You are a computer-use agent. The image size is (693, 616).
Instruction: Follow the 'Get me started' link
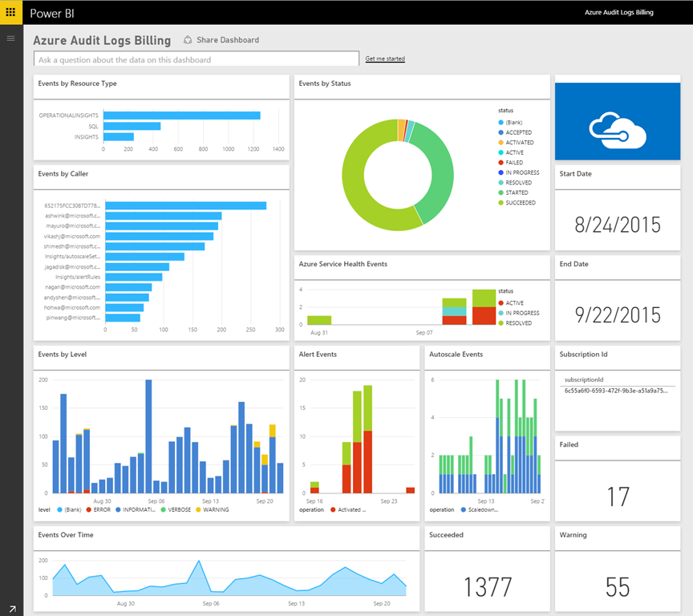(x=385, y=59)
